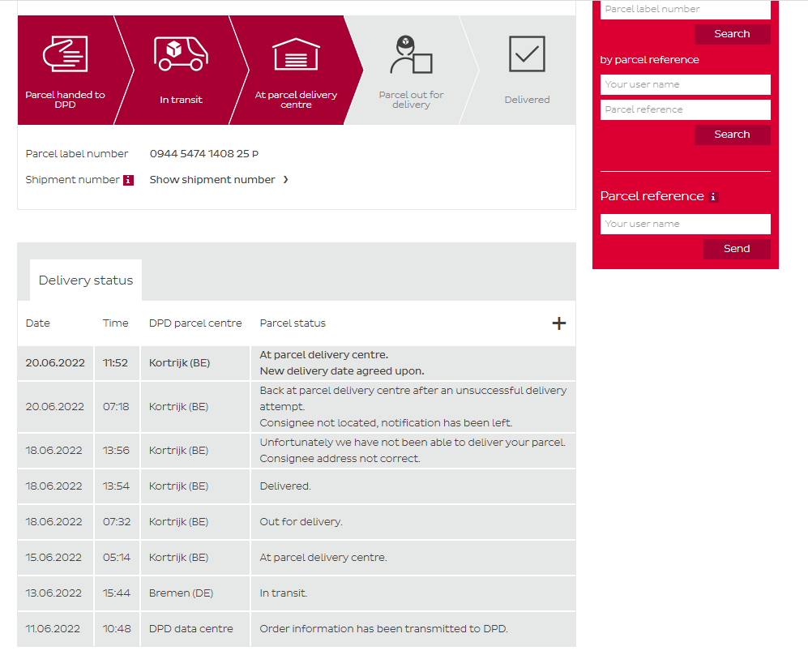Open the Delivery status tab
The width and height of the screenshot is (808, 672).
coord(86,280)
